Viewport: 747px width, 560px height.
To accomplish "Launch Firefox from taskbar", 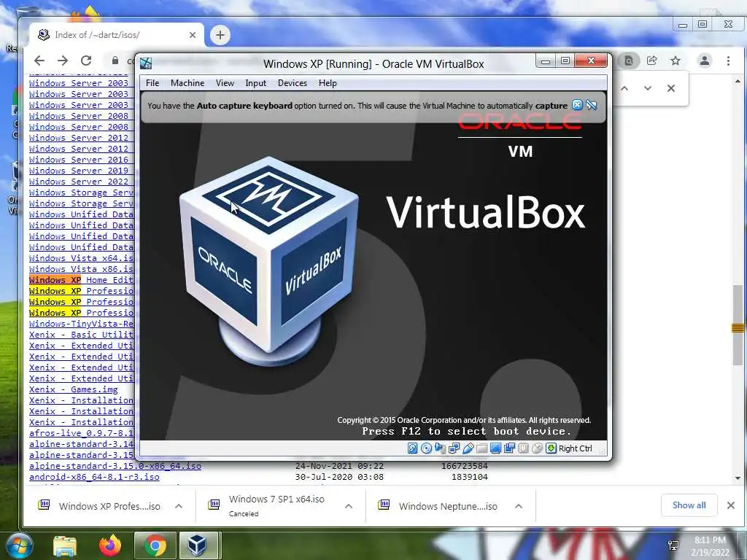I will 109,545.
